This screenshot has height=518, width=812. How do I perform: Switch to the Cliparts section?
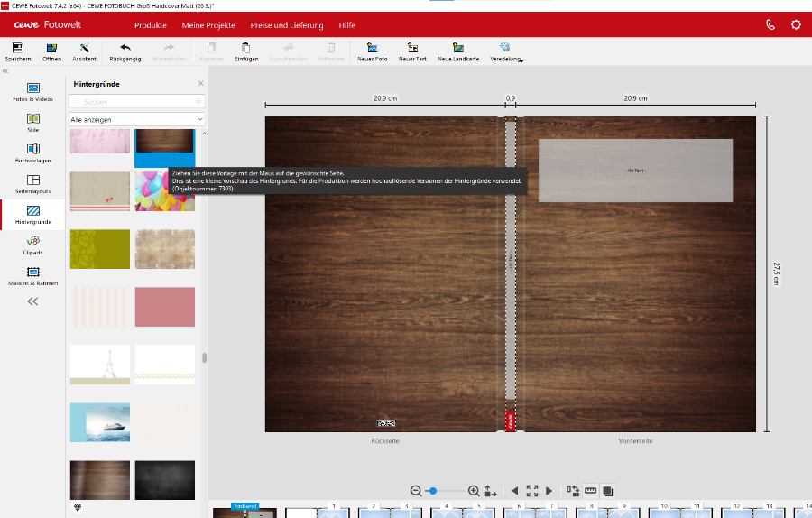pos(32,245)
